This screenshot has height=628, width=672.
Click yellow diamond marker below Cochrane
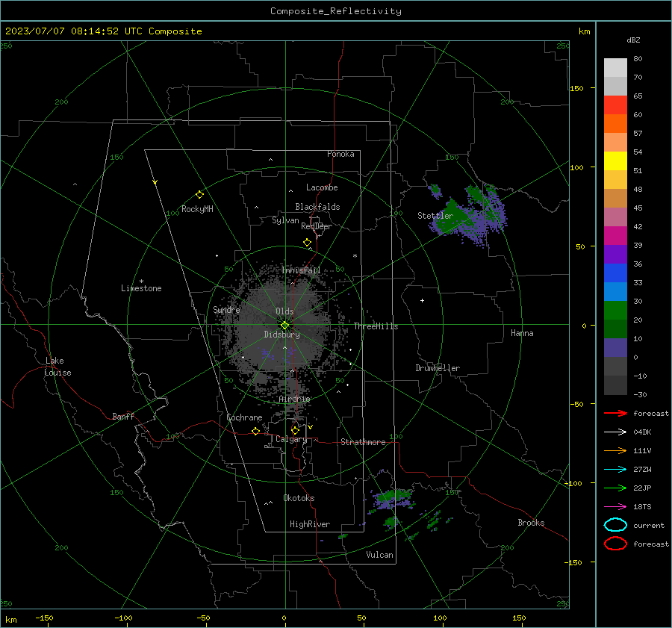(x=255, y=432)
